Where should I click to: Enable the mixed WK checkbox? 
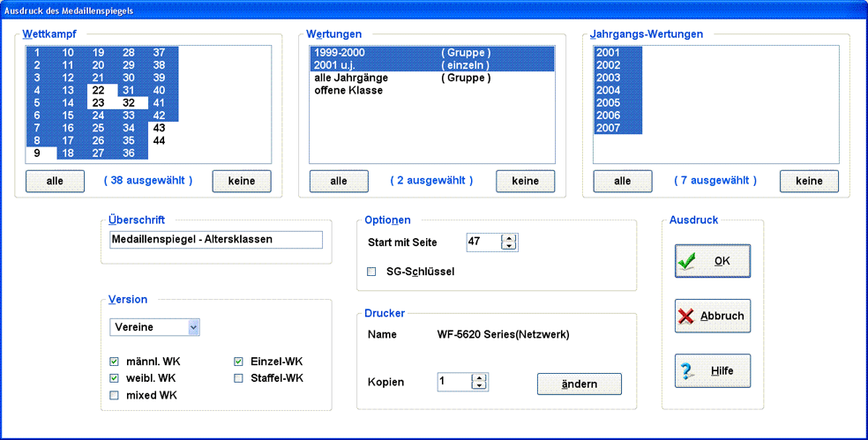coord(115,395)
